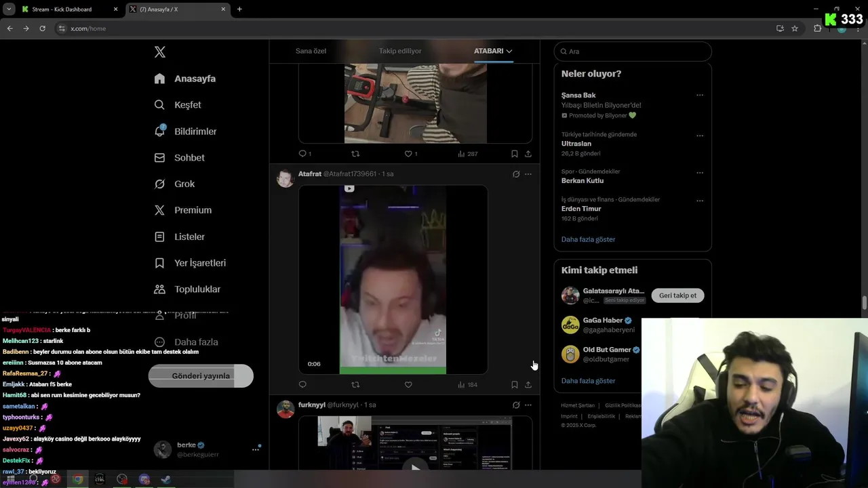Reload the x.com page
868x488 pixels.
pos(42,28)
